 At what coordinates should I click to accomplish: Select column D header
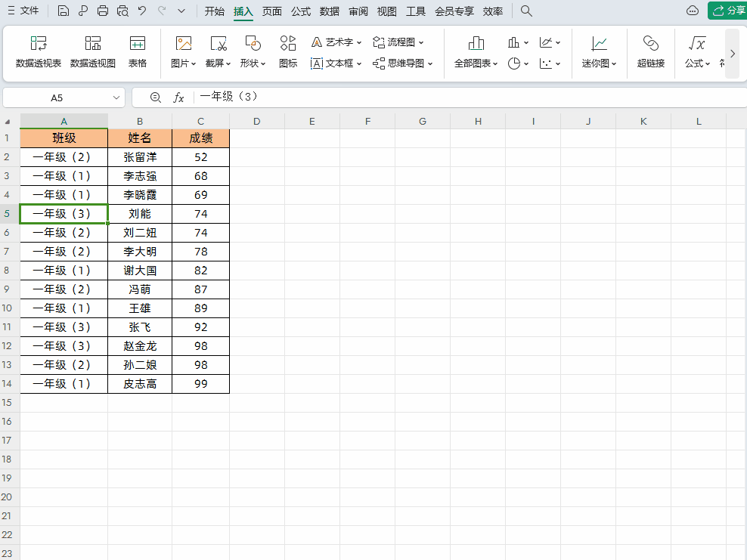(x=257, y=122)
